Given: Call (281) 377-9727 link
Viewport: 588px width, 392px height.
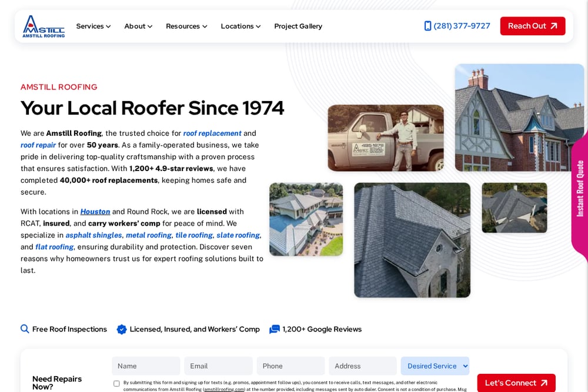Looking at the screenshot, I should [457, 26].
